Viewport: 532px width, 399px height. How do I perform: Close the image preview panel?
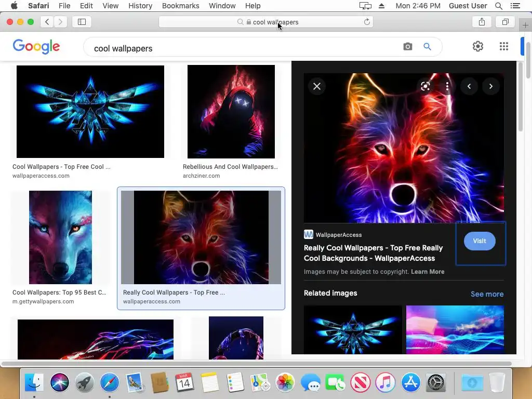point(317,86)
